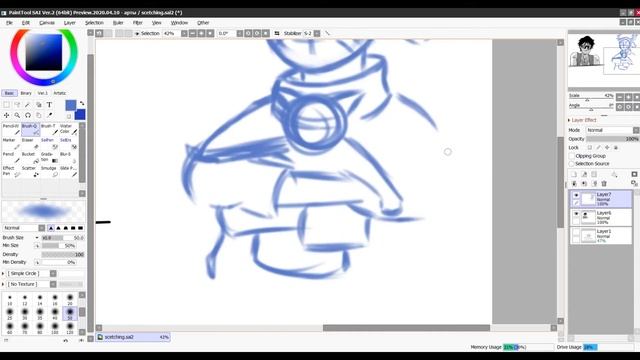Screen dimensions: 640x360
Task: Open the No Texture dropdown
Action: 53,284
